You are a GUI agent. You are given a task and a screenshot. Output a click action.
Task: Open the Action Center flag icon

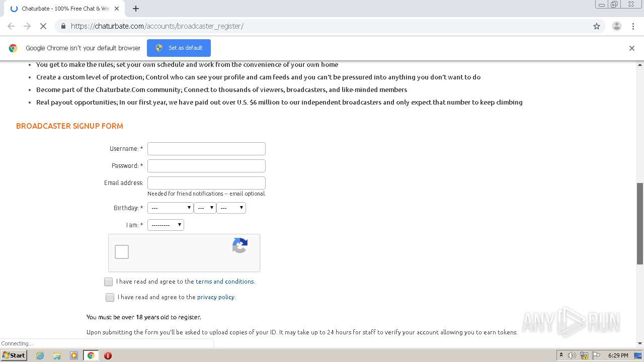597,355
